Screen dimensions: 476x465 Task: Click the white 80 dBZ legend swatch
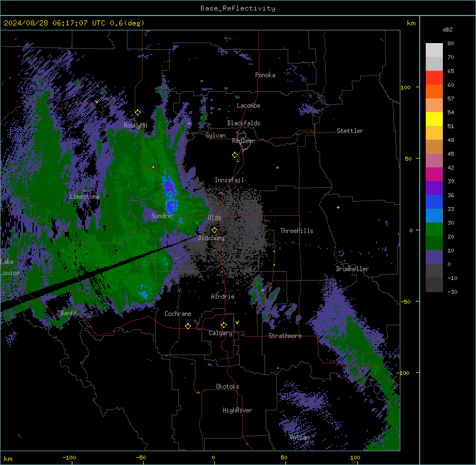pos(434,50)
